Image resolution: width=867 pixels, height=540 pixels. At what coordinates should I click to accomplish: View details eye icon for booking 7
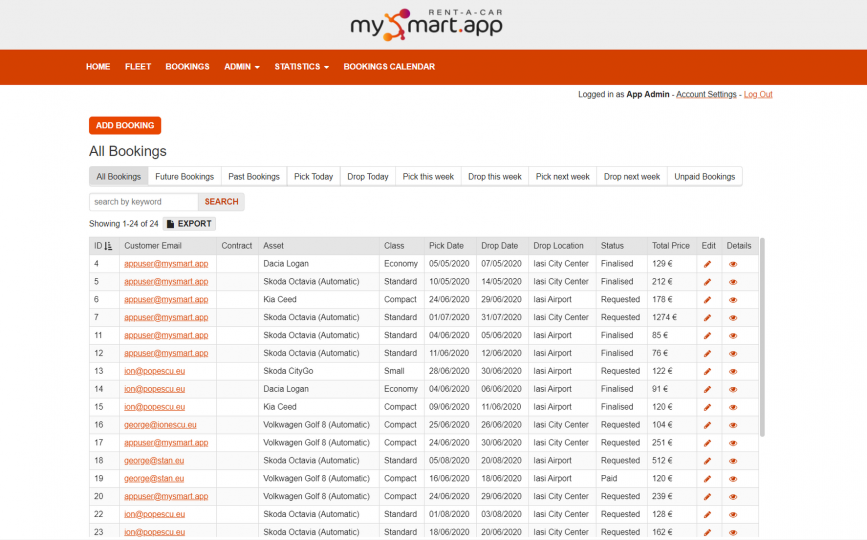733,318
